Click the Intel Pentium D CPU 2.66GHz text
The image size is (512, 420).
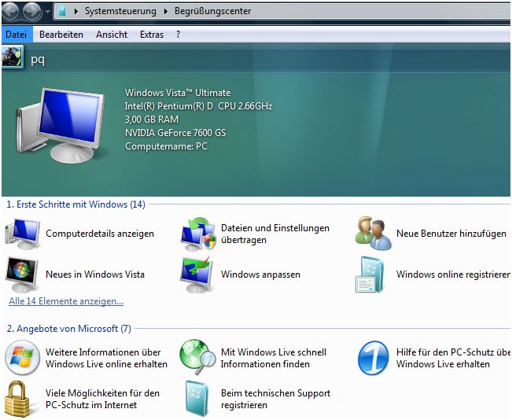[x=198, y=106]
